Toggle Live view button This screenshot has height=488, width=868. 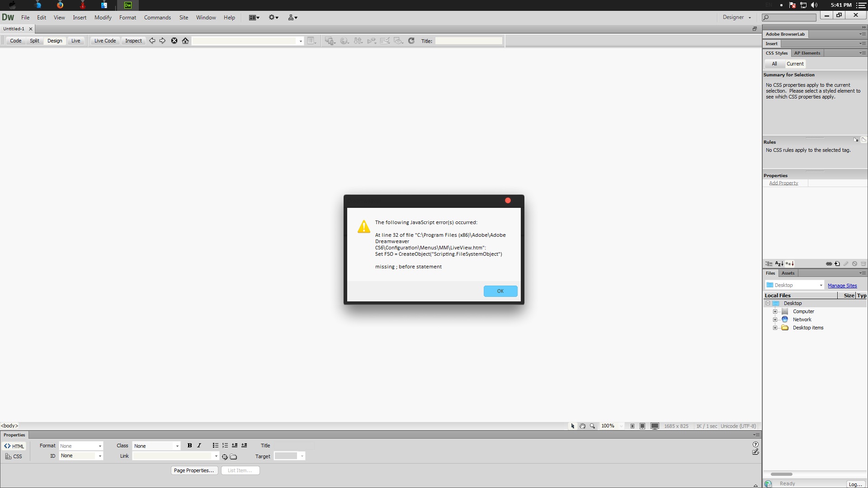click(x=75, y=41)
